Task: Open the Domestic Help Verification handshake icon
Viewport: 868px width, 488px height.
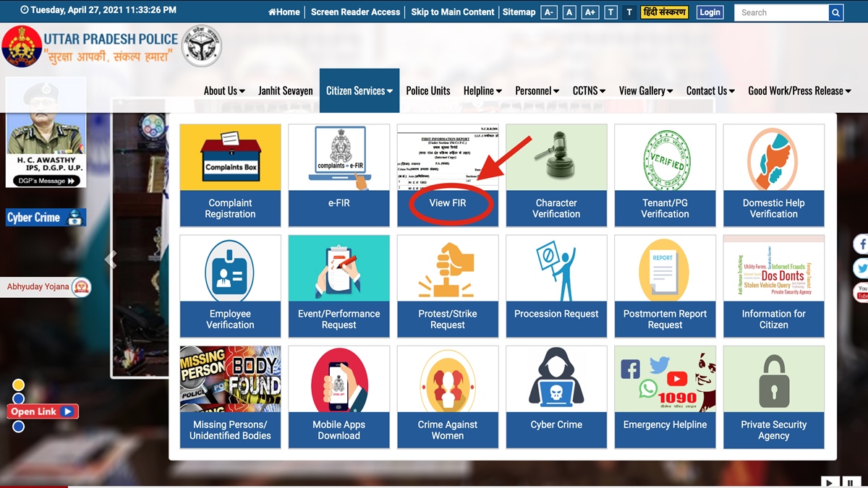Action: [x=773, y=158]
